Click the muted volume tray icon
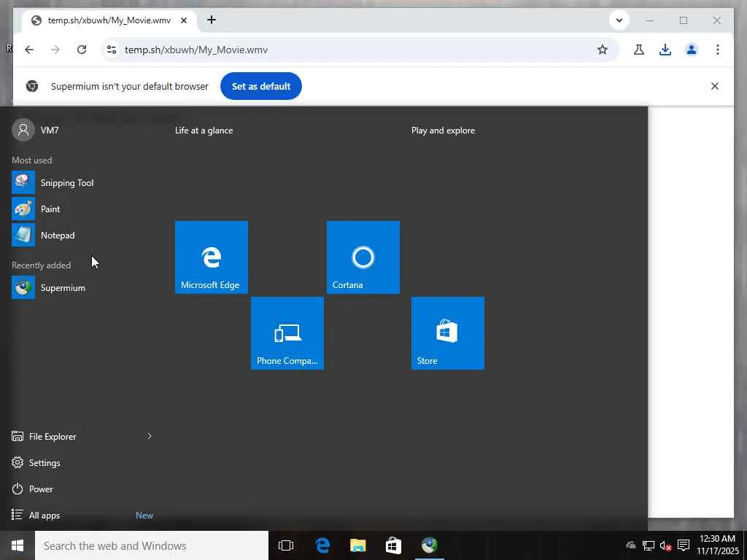The image size is (747, 560). 665,545
